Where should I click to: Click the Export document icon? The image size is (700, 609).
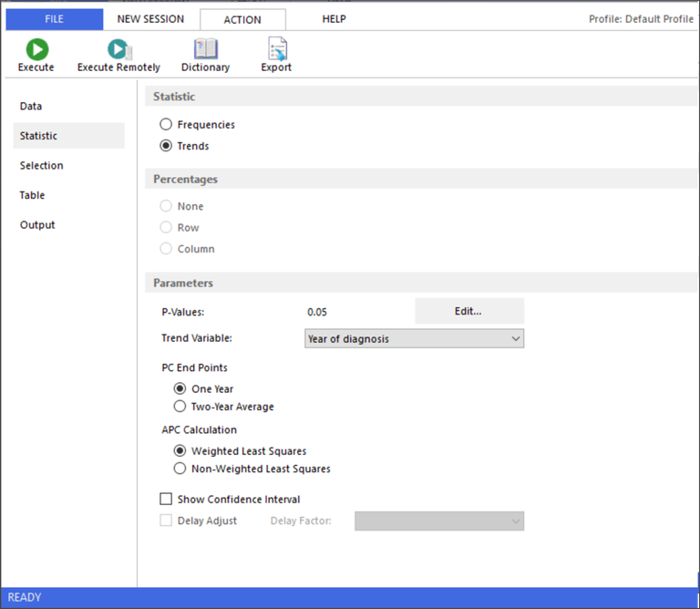(277, 50)
